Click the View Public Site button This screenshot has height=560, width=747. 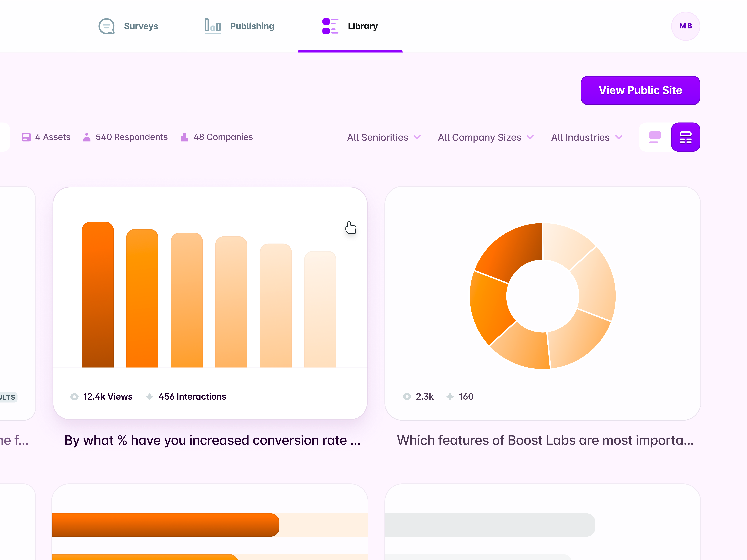(x=640, y=90)
